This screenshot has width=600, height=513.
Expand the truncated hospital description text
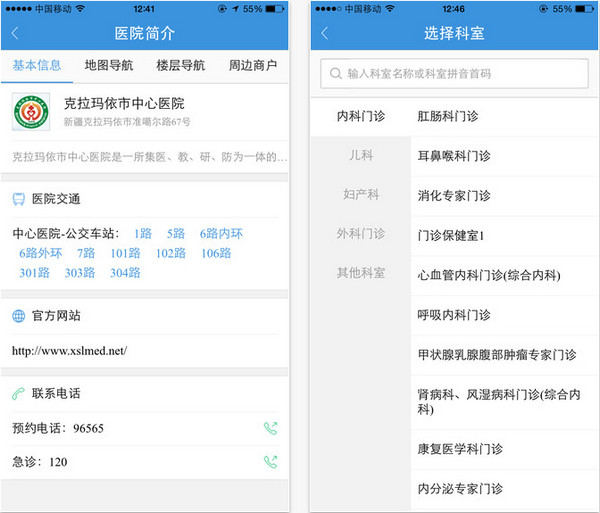(x=150, y=157)
